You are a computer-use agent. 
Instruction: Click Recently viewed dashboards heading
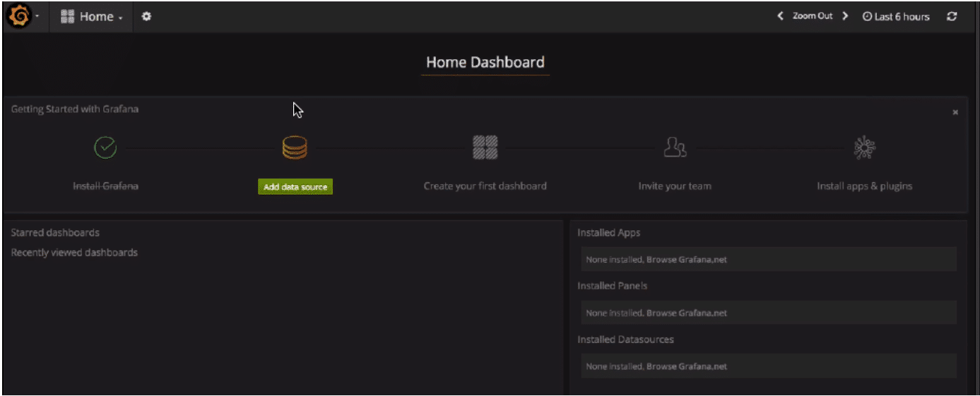point(74,252)
